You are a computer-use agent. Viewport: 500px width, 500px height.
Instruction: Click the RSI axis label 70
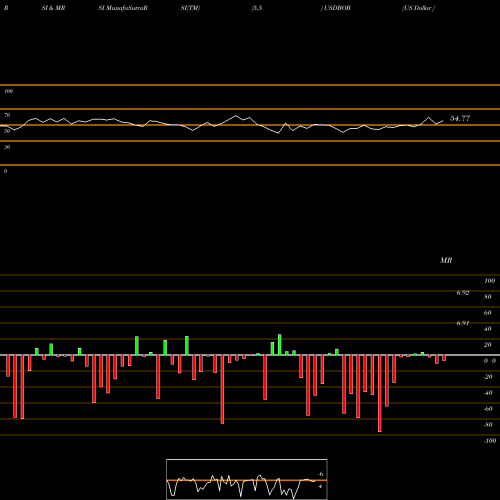pyautogui.click(x=7, y=115)
